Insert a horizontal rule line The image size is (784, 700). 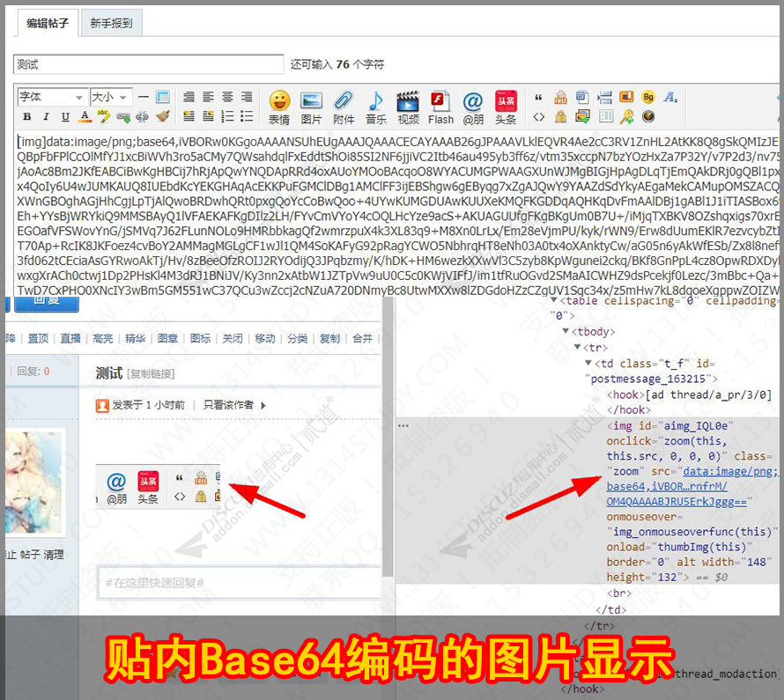[144, 97]
